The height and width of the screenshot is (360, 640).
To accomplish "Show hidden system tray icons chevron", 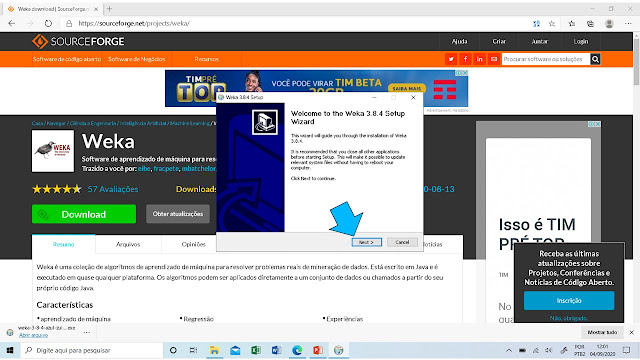I will pos(509,350).
